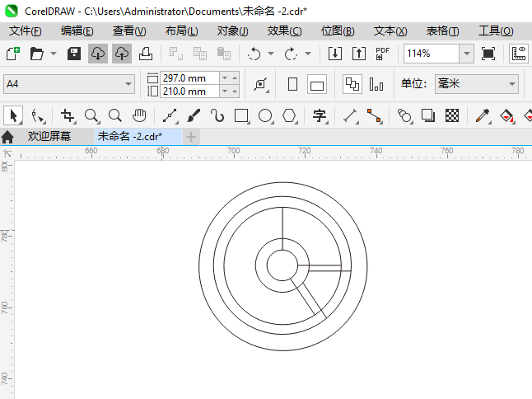Open the 文件(F) menu
The width and height of the screenshot is (532, 399).
pos(25,31)
